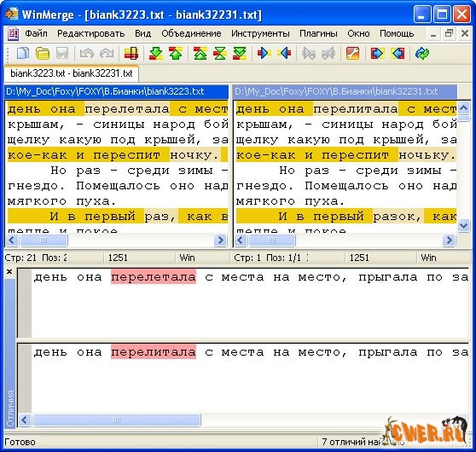Restore the inner document window
Viewport: 476px width, 452px height.
coord(449,33)
